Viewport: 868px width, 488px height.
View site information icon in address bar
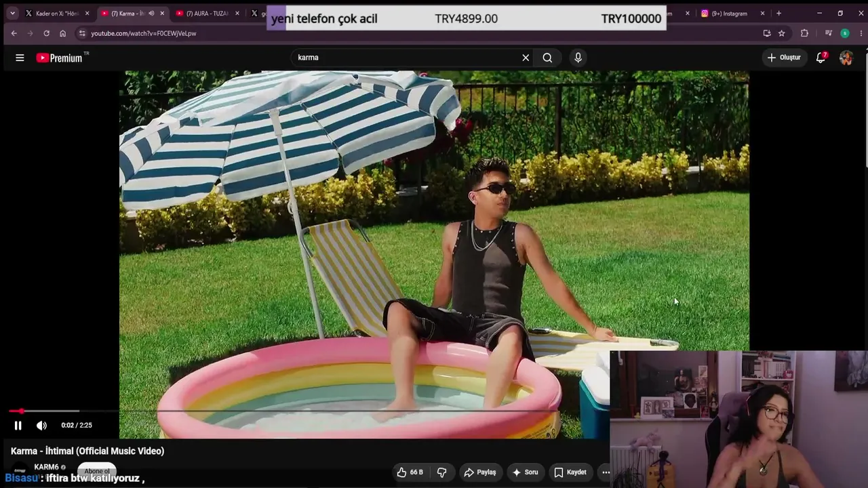[82, 33]
